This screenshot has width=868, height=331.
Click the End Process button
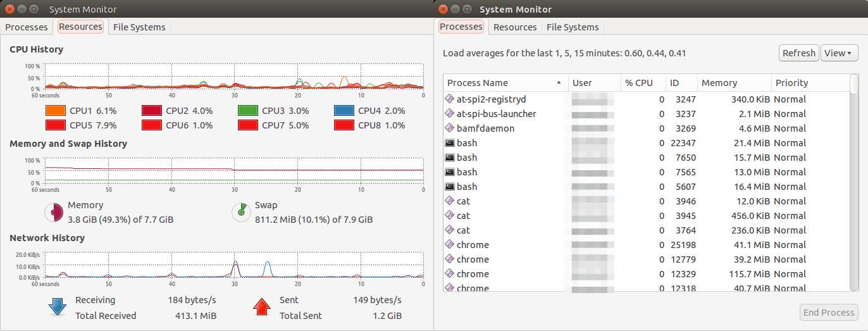coord(829,313)
